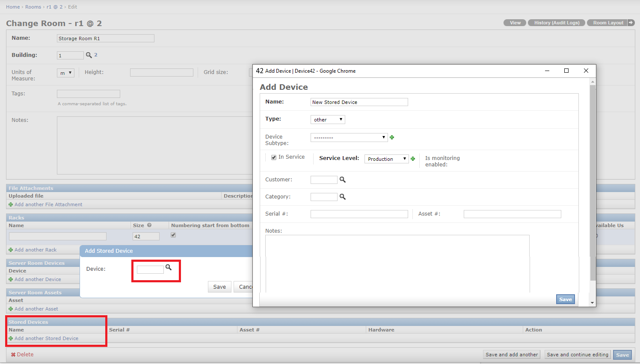Uncheck the In Service checkbox

click(x=274, y=157)
